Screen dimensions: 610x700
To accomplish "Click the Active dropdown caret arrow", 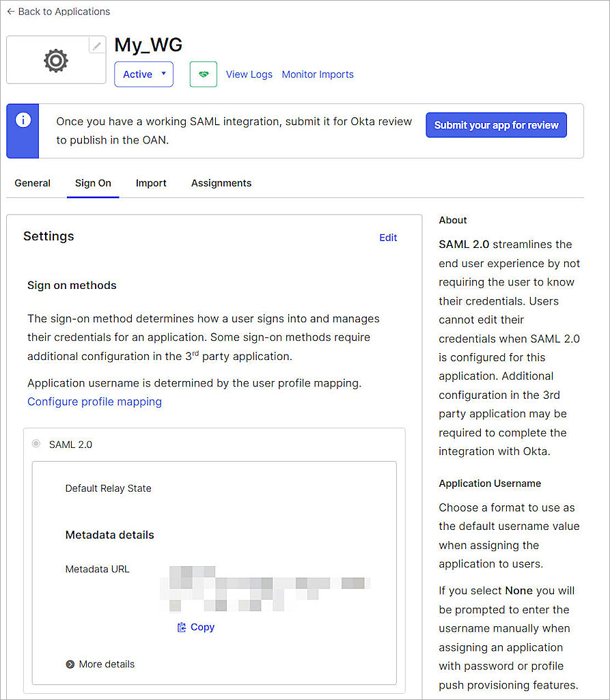I will [163, 74].
